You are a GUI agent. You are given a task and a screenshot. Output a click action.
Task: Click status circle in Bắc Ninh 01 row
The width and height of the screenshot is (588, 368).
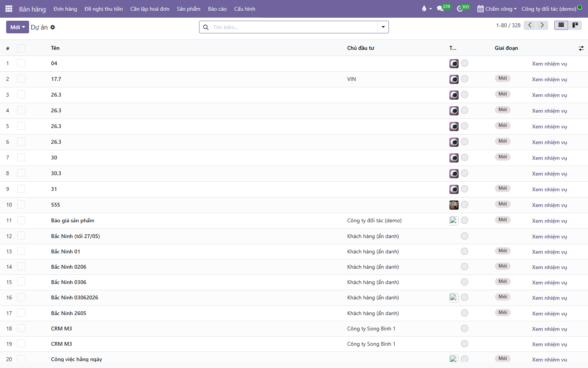(464, 251)
